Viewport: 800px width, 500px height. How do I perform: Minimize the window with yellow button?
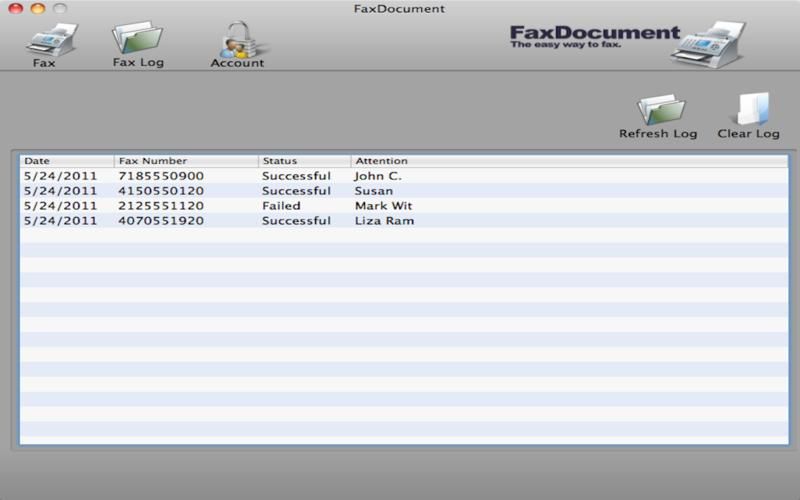(38, 8)
